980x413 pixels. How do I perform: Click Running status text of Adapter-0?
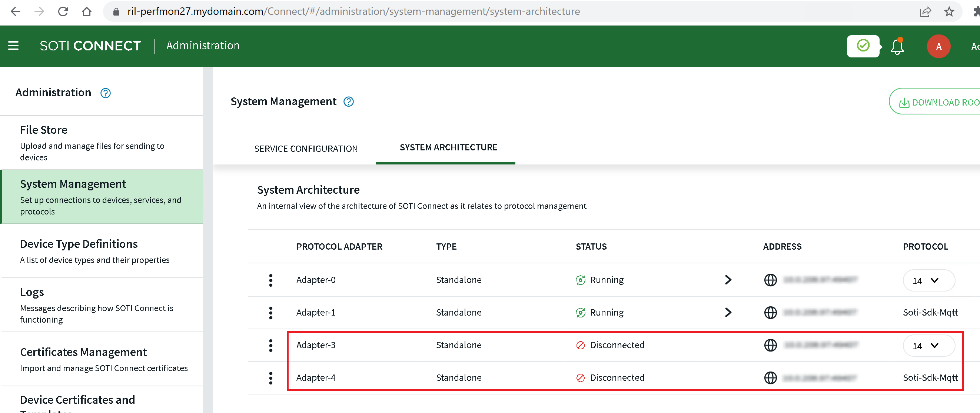(607, 280)
